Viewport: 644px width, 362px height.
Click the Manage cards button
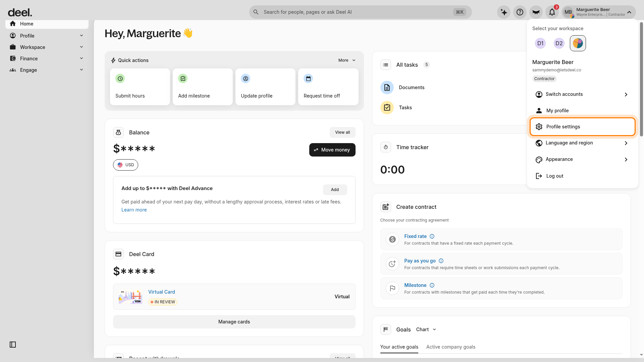click(234, 322)
